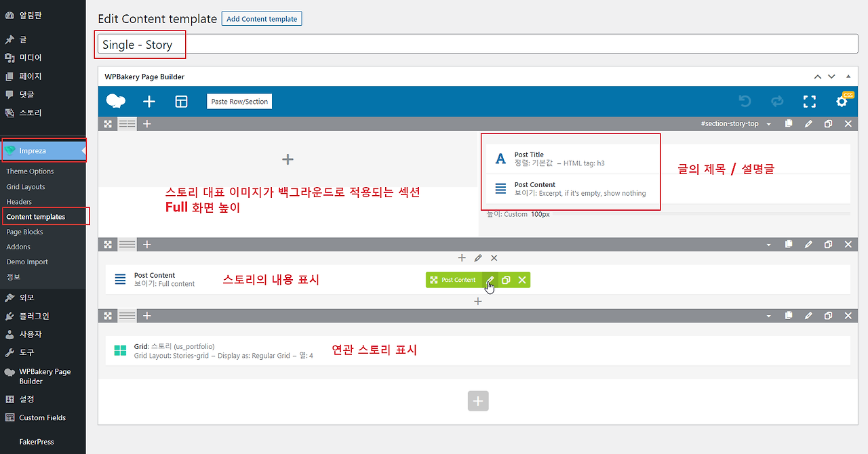Viewport: 868px width, 454px height.
Task: Open Addons under Impreza
Action: 18,247
